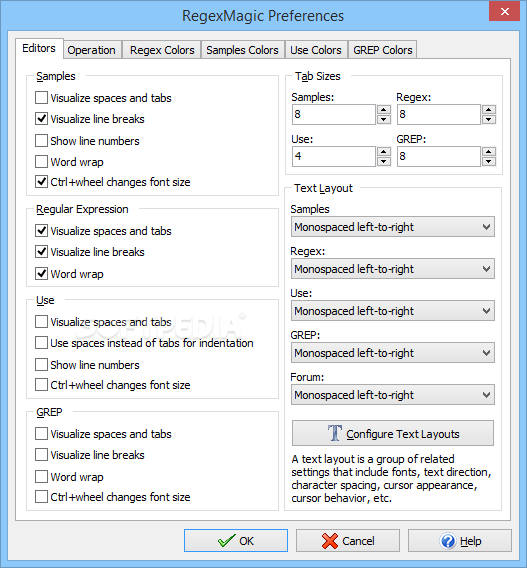Increase the Samples tab size
Image resolution: width=527 pixels, height=568 pixels.
coord(384,109)
